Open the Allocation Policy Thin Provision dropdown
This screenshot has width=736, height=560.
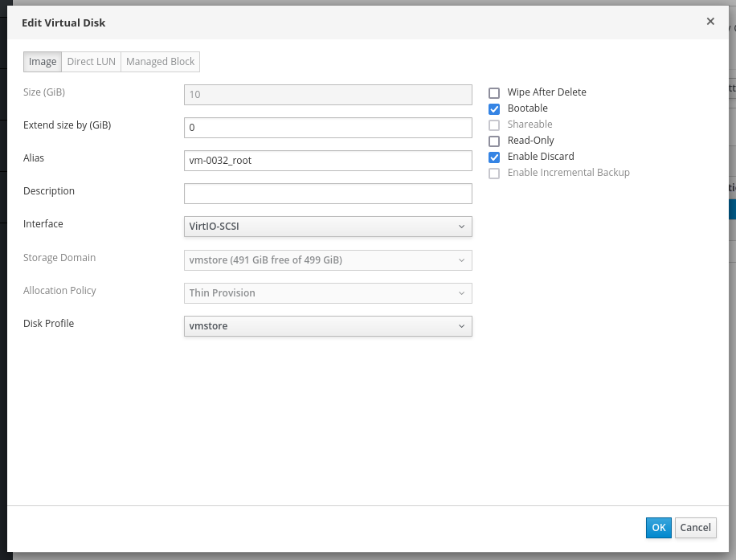[327, 293]
